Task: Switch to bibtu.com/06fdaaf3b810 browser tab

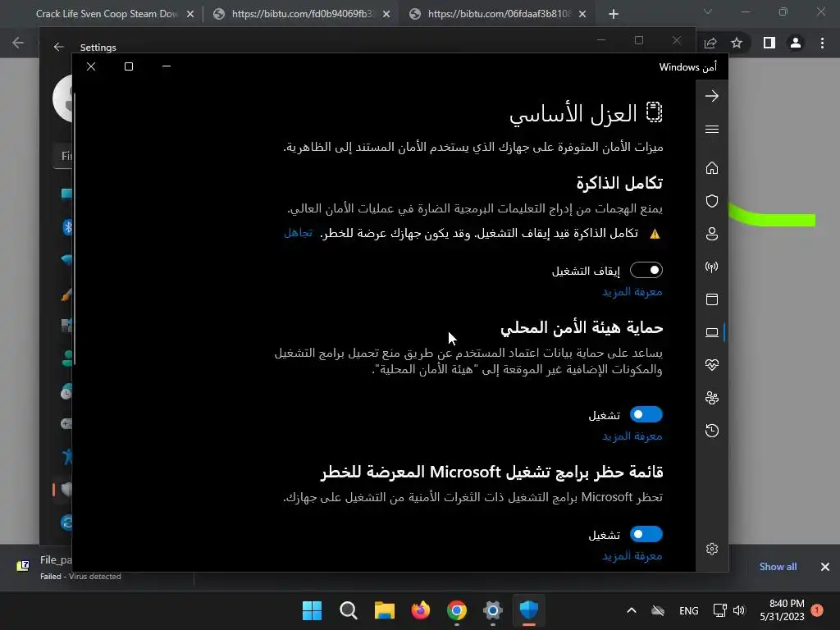Action: coord(497,14)
